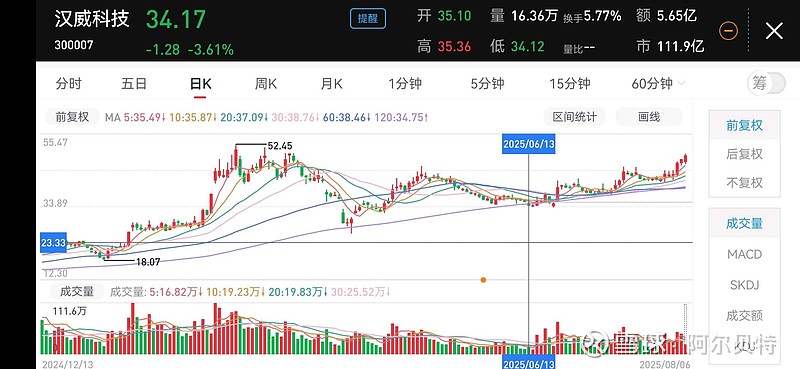Activate the 画线 drawing tool

pyautogui.click(x=649, y=117)
